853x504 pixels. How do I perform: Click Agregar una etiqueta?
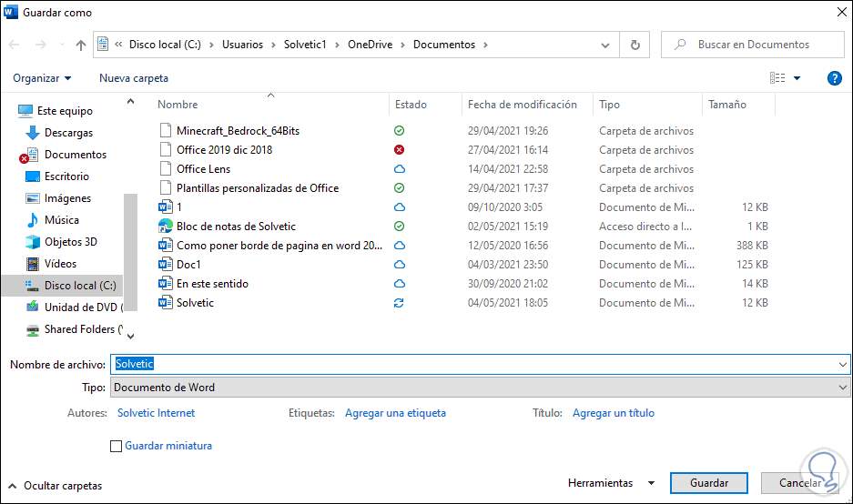click(x=395, y=413)
